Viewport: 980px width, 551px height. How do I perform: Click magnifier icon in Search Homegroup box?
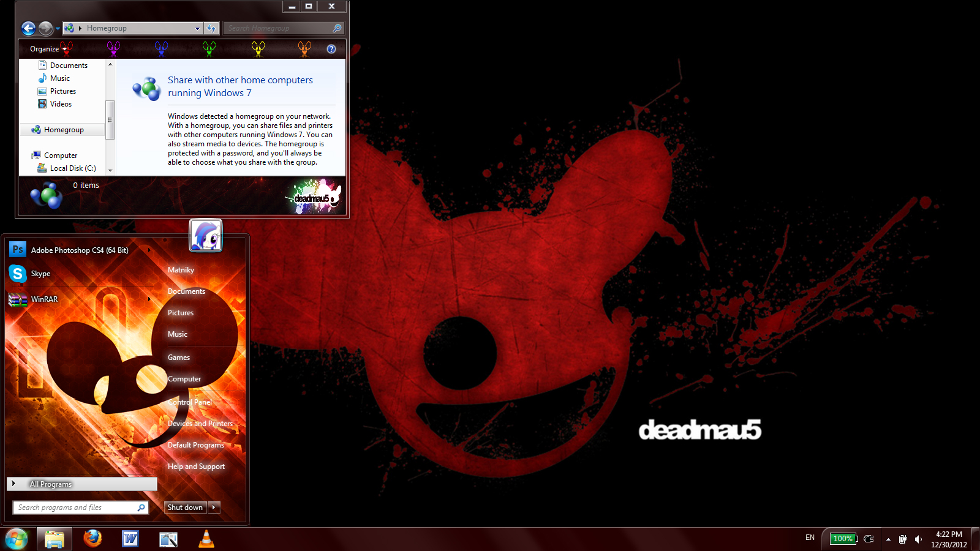(337, 28)
